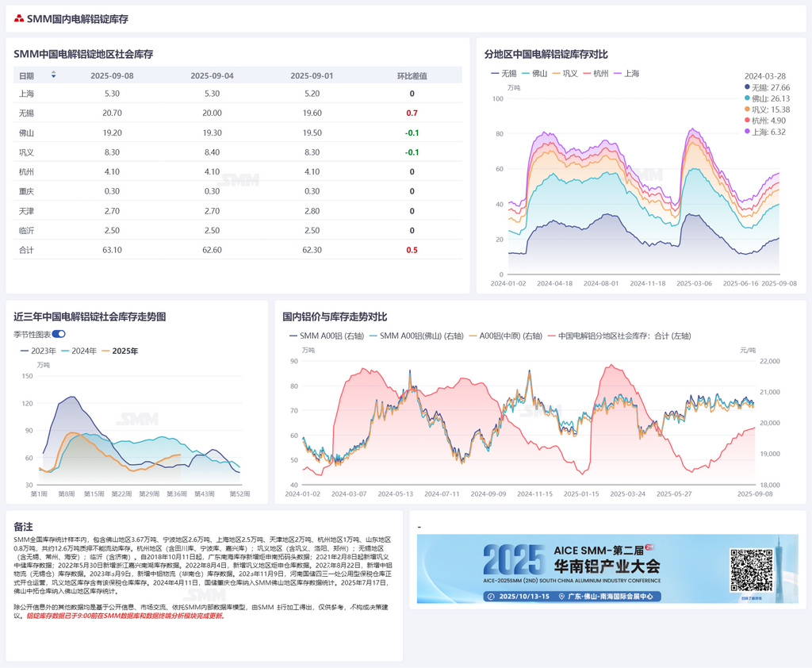
Task: Toggle SMM A00铝(佛山) (右轴) legend item
Action: click(416, 336)
